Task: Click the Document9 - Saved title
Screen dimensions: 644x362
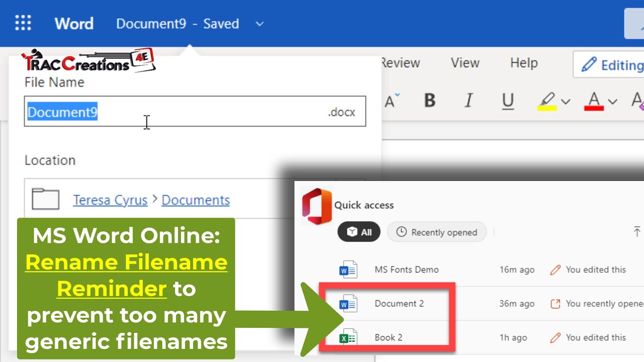Action: pyautogui.click(x=178, y=24)
